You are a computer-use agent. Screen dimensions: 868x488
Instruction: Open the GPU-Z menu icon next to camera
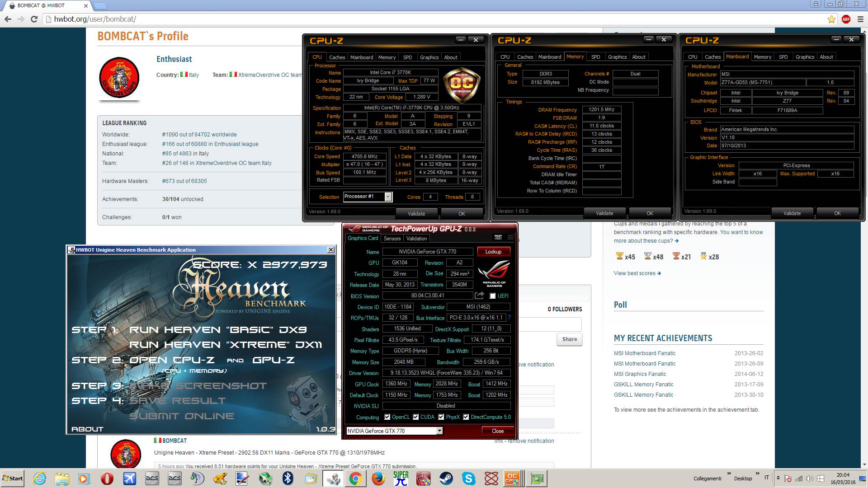[510, 237]
